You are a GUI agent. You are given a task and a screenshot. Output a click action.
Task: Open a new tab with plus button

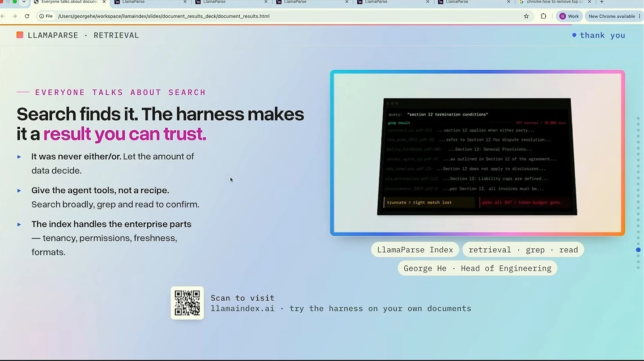pyautogui.click(x=602, y=2)
